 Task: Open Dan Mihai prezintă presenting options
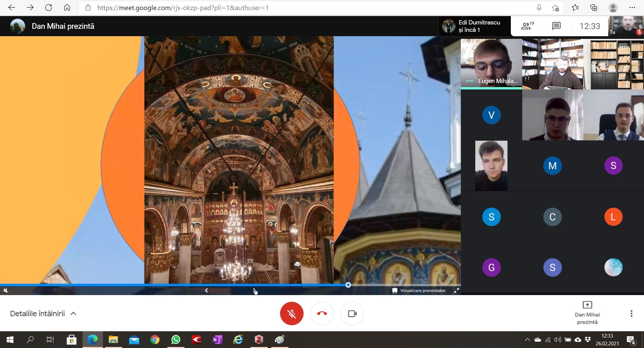[587, 313]
